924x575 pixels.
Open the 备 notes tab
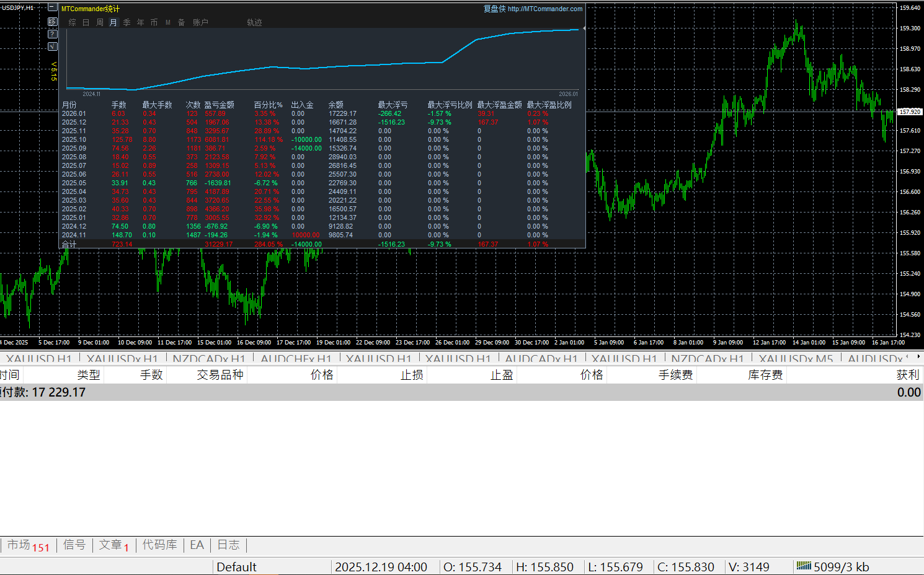(182, 22)
